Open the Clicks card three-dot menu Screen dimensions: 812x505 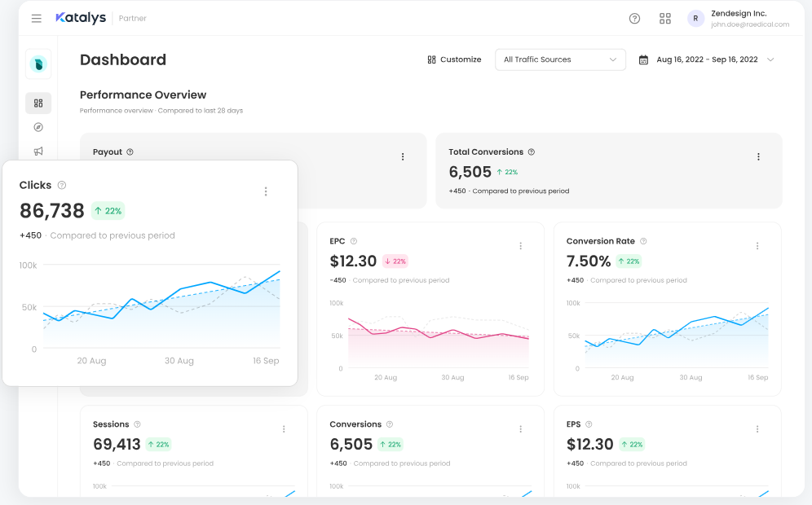click(266, 191)
